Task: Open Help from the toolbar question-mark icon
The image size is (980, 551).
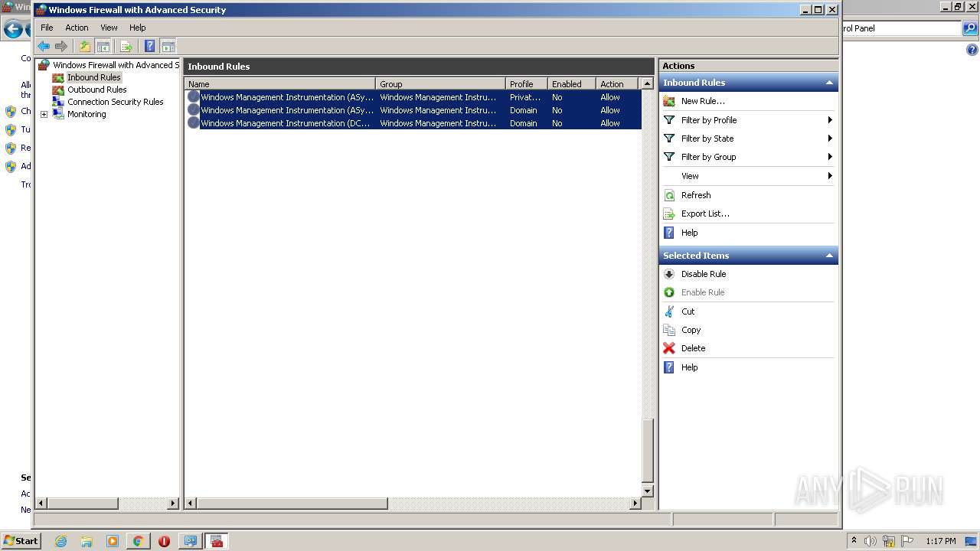Action: [150, 46]
